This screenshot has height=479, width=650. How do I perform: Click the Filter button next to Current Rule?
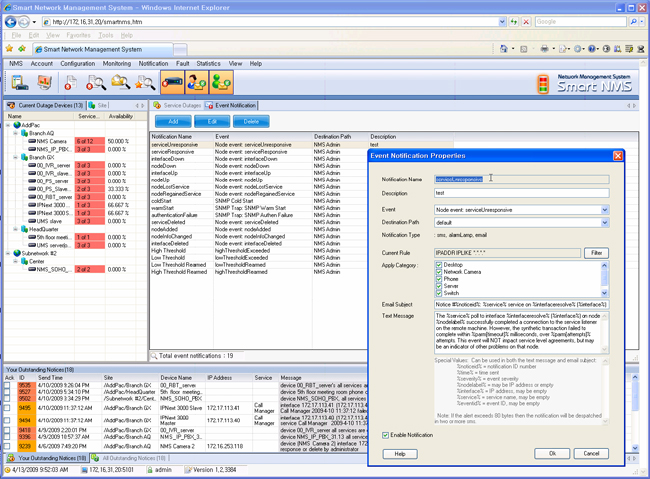point(596,253)
